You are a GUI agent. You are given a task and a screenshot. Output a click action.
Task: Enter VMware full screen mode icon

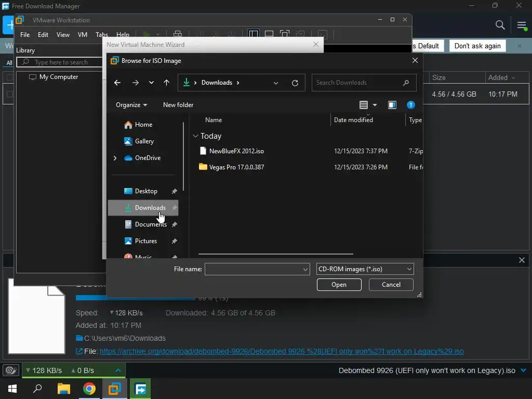coord(285,34)
